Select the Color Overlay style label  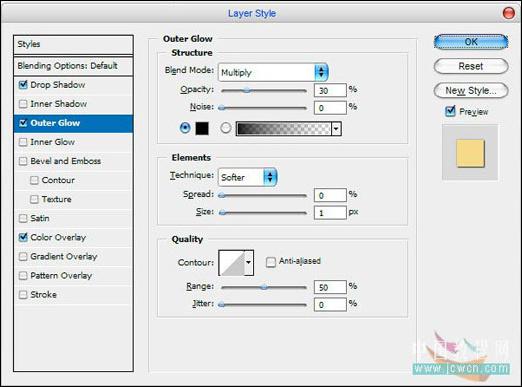[x=58, y=237]
